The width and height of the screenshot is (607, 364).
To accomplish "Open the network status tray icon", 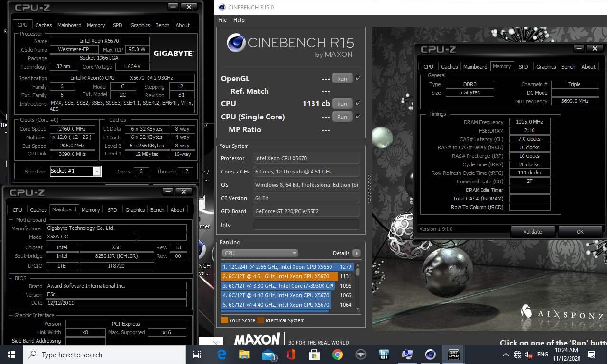I will [x=517, y=355].
